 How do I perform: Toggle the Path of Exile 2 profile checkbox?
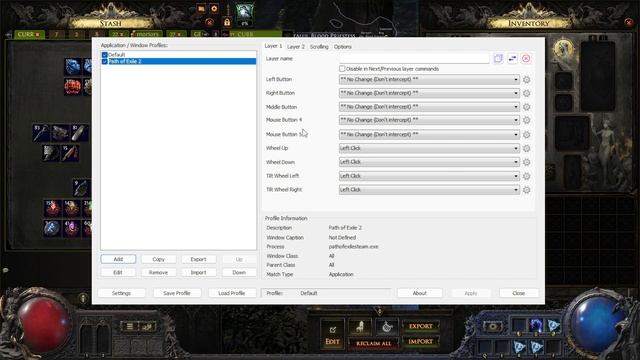click(x=105, y=61)
